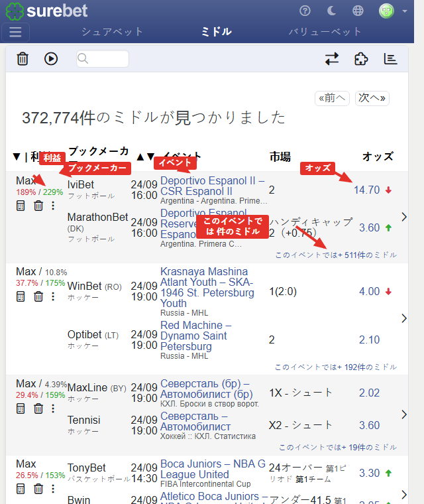The image size is (424, 504).
Task: Select the IviBet bookmaker name
Action: tap(81, 184)
